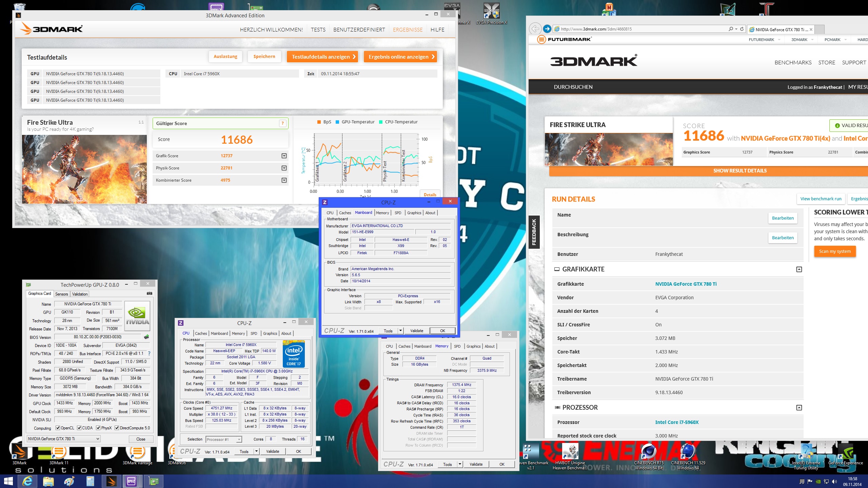
Task: Open HWBOT Unigine Heaven Benchmark shortcut
Action: click(x=570, y=456)
